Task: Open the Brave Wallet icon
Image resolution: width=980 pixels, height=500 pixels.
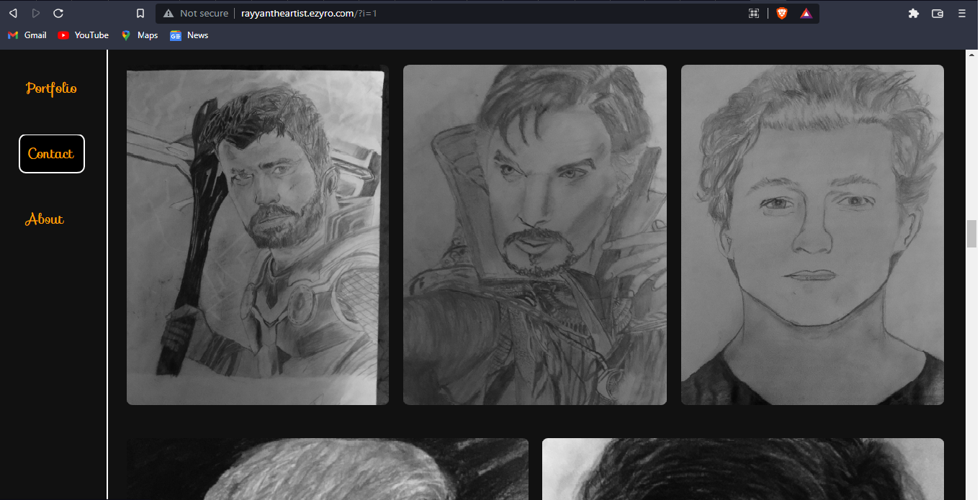Action: point(938,13)
